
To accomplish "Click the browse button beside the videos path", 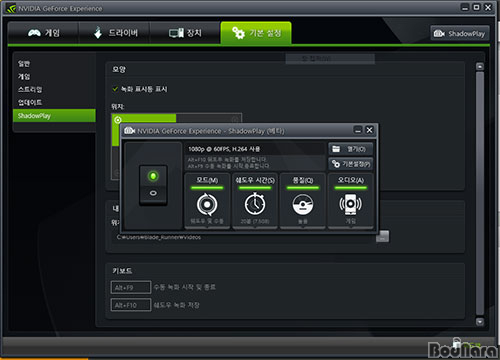I will pos(382,236).
